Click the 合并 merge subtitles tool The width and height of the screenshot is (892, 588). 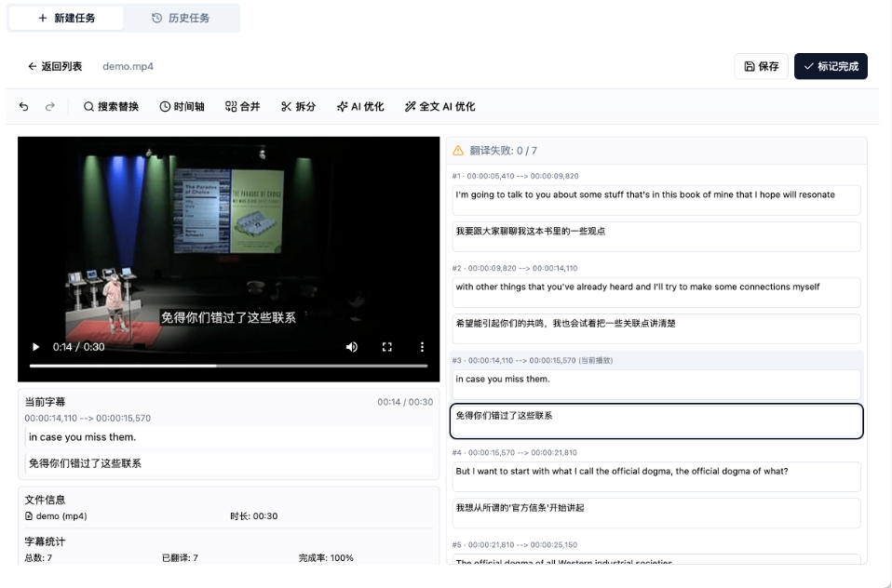tap(242, 106)
